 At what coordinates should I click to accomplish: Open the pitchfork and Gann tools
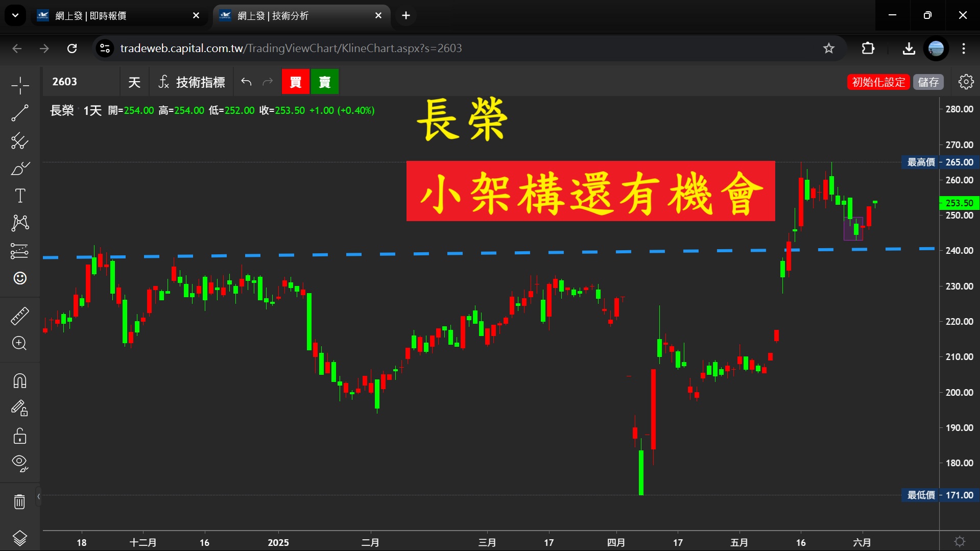pos(20,140)
